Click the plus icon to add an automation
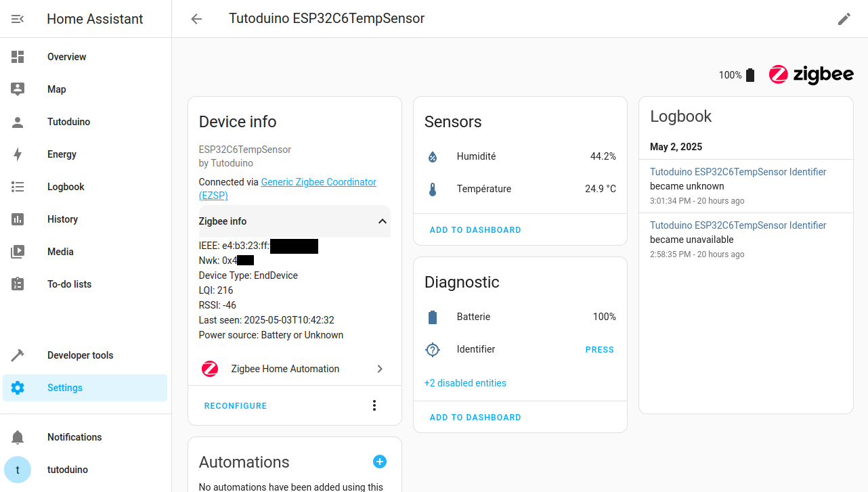The height and width of the screenshot is (492, 868). pos(380,462)
